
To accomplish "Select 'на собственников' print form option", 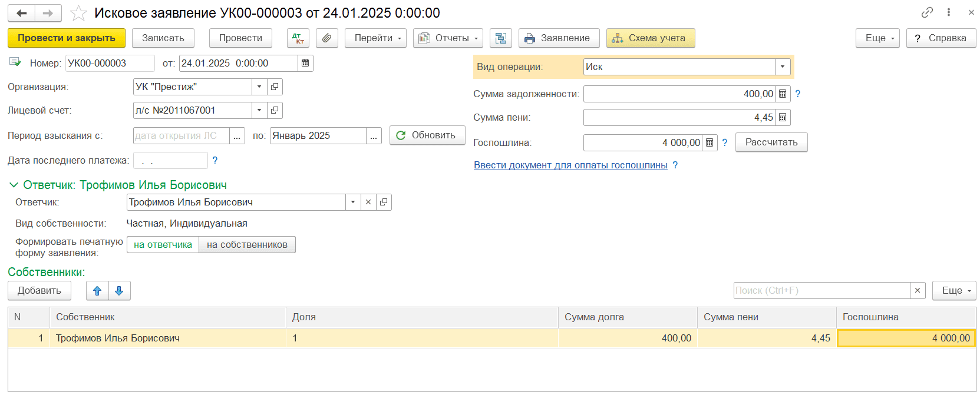I will pos(247,245).
